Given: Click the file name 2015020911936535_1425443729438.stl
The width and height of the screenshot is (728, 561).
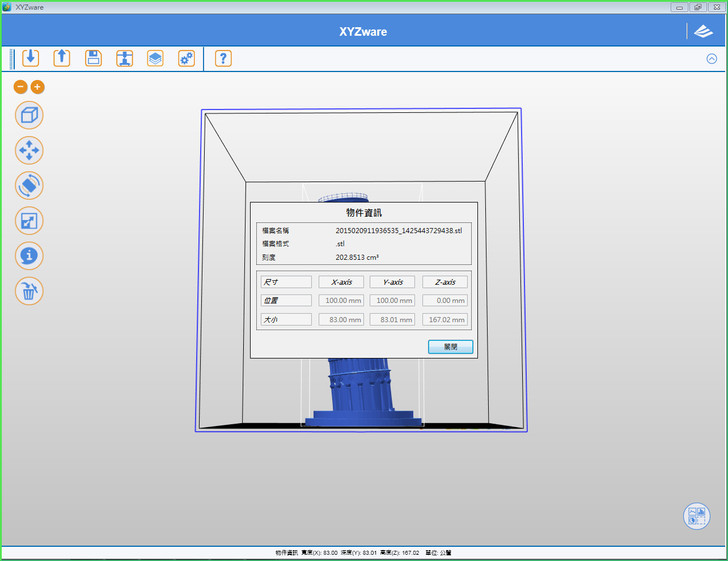Looking at the screenshot, I should pyautogui.click(x=398, y=230).
